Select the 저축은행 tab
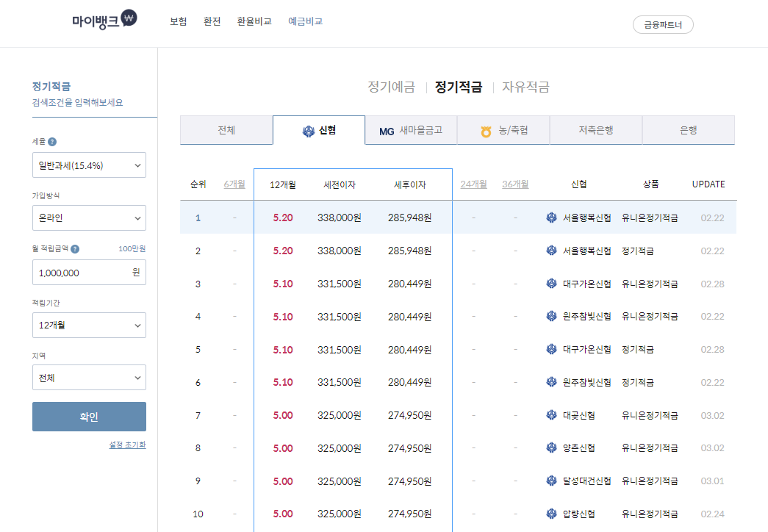Screen dimensions: 768x532 [x=596, y=130]
